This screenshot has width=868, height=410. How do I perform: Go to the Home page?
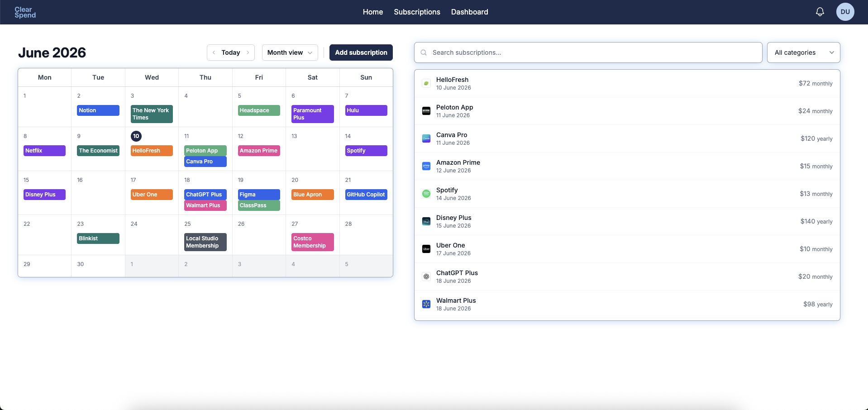(x=372, y=12)
